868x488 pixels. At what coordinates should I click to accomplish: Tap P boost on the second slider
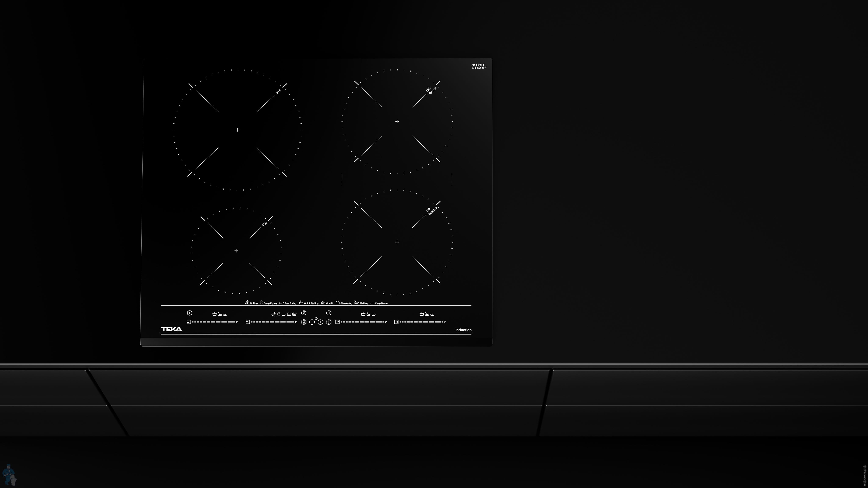pos(296,322)
